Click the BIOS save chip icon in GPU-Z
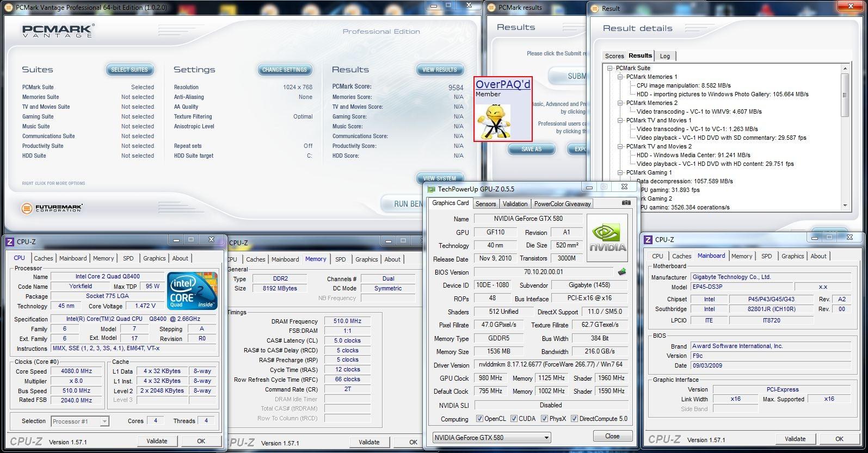868x453 pixels. pyautogui.click(x=622, y=271)
